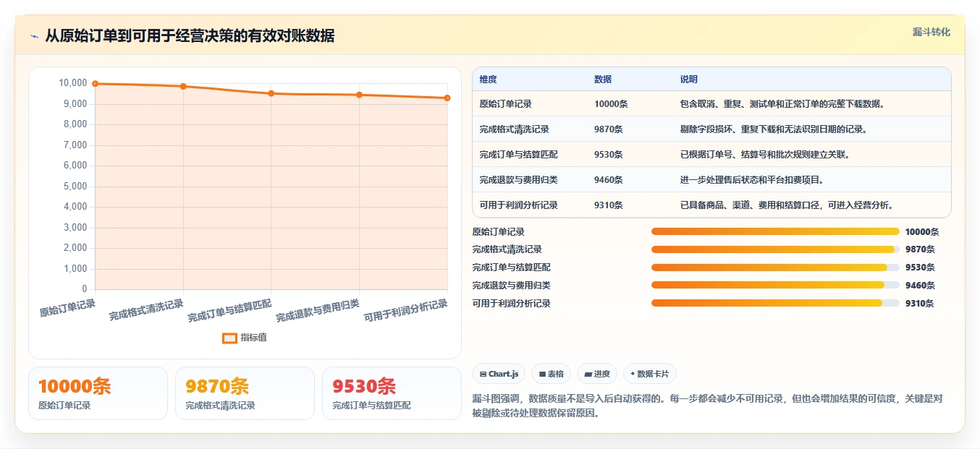Click the 完成订单与结算匹配 point on the line chart

[271, 93]
